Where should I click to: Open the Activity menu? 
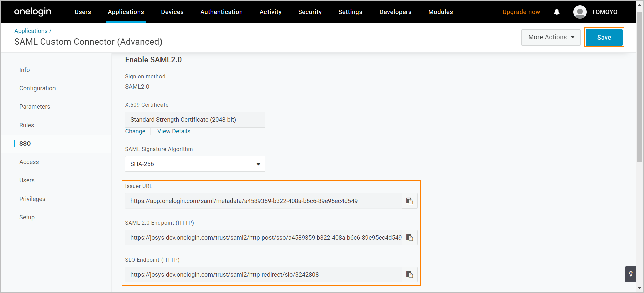[x=271, y=12]
